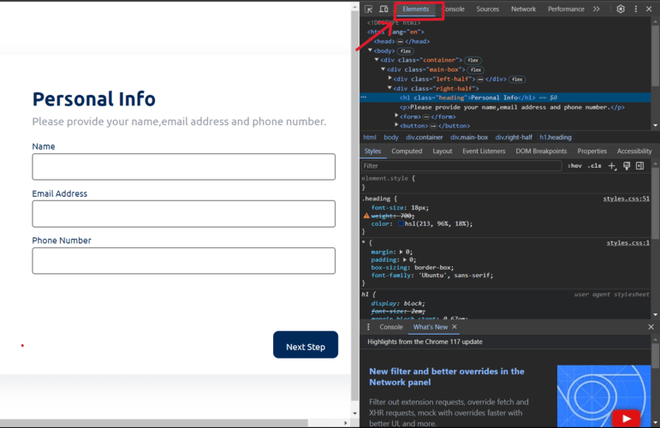
Task: Expand the margin shorthand value triangle
Action: point(401,252)
